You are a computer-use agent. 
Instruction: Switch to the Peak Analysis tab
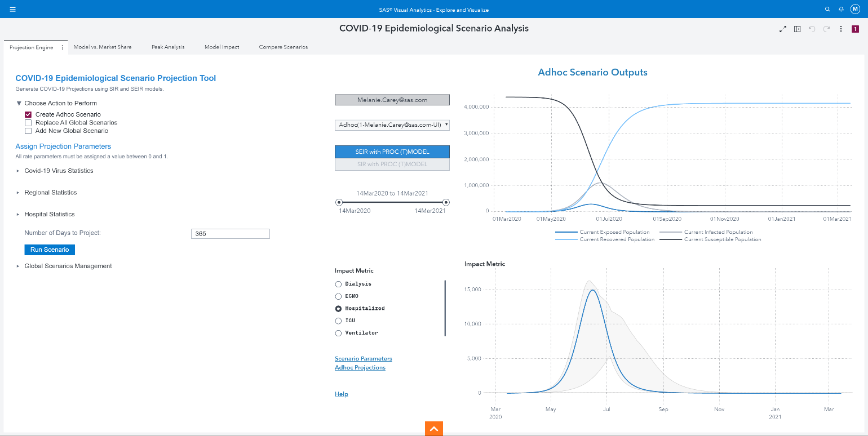tap(168, 47)
